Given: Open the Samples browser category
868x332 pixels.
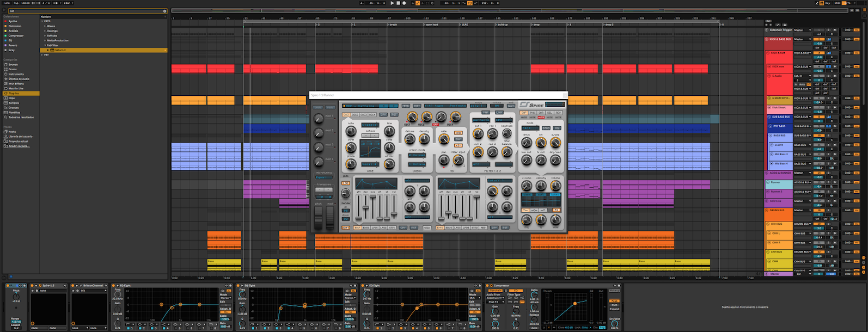Looking at the screenshot, I should [x=14, y=103].
